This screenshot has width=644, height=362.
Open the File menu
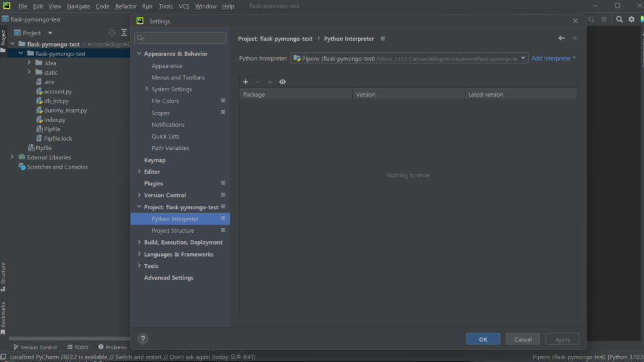[x=23, y=6]
